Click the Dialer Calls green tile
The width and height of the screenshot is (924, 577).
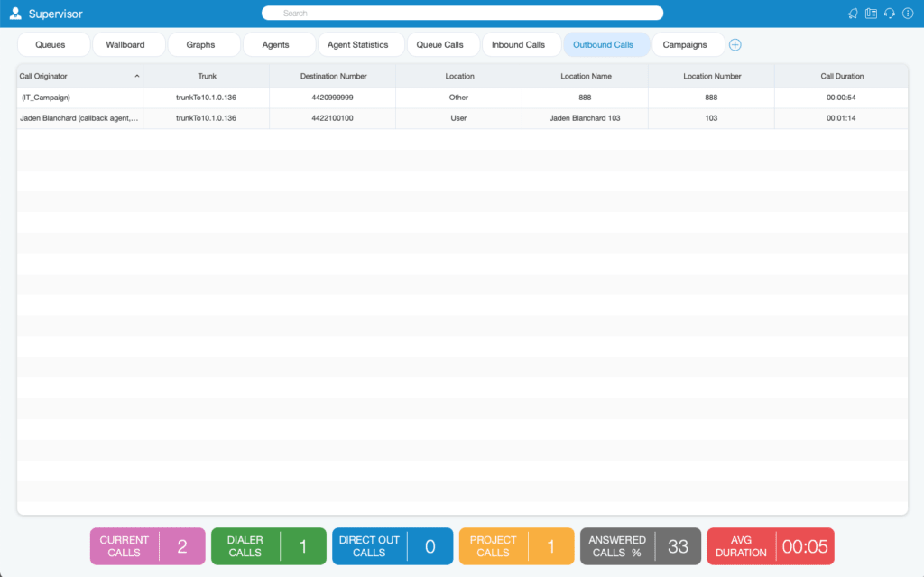click(x=269, y=546)
